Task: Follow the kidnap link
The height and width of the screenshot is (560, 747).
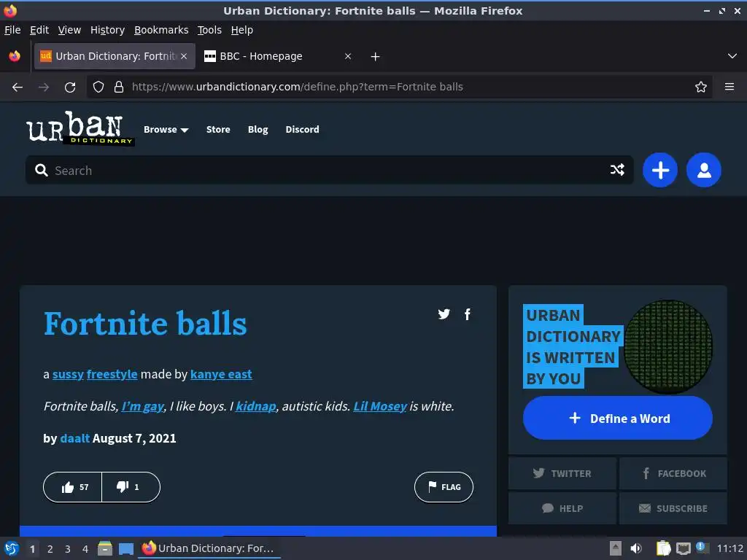Action: coord(256,406)
